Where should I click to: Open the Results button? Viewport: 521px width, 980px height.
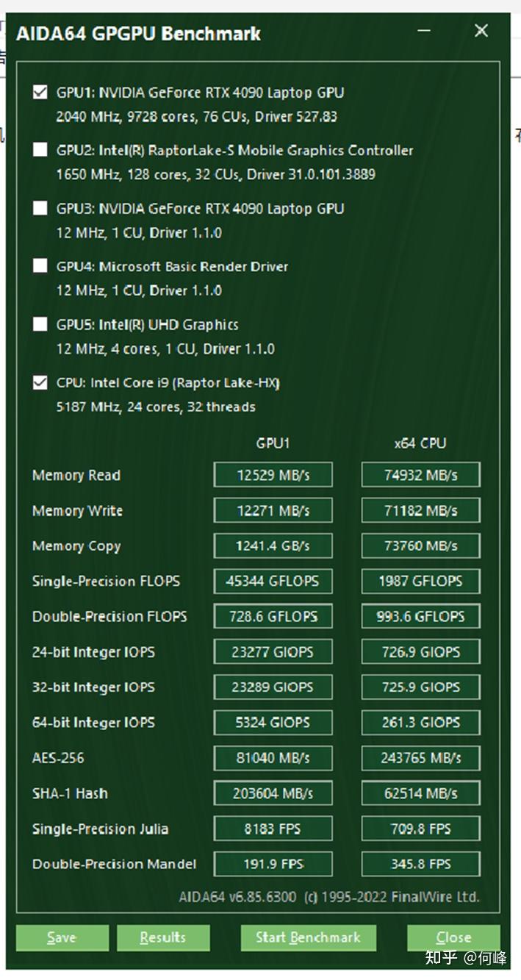click(x=163, y=937)
